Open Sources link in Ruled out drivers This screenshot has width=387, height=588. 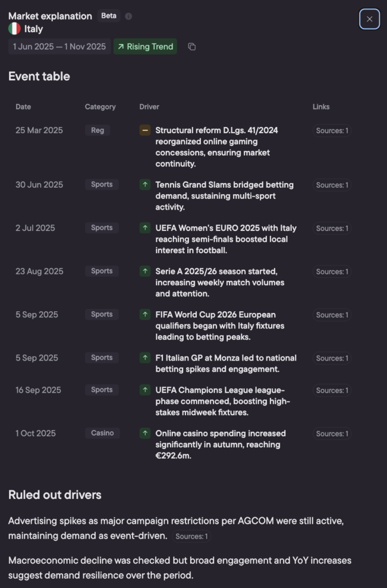(191, 536)
